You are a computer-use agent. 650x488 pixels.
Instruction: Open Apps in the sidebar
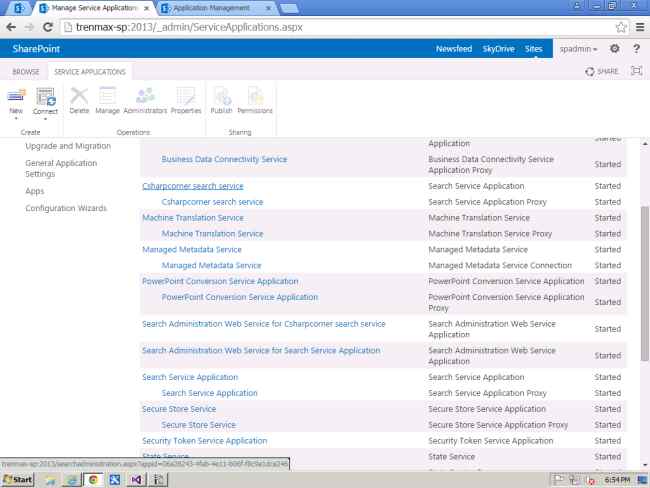34,191
